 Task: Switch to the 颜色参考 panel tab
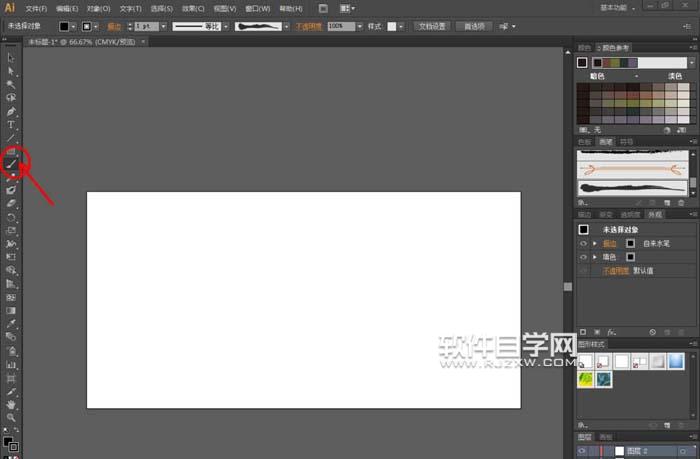click(614, 48)
